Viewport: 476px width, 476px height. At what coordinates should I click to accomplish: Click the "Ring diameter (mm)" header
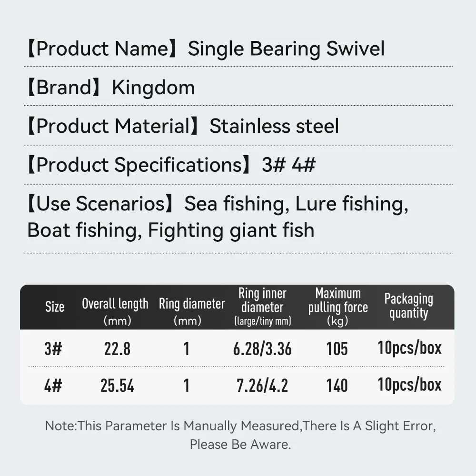pos(191,311)
